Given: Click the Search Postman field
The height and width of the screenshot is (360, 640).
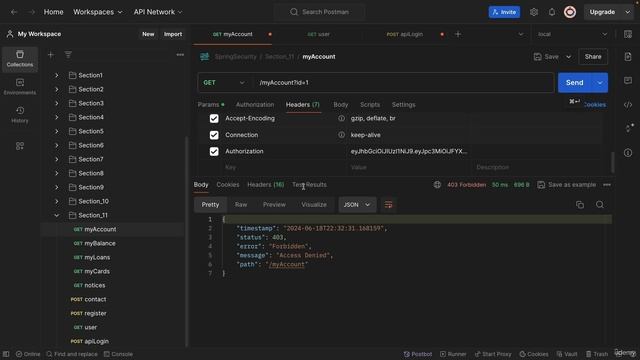Looking at the screenshot, I should 320,12.
